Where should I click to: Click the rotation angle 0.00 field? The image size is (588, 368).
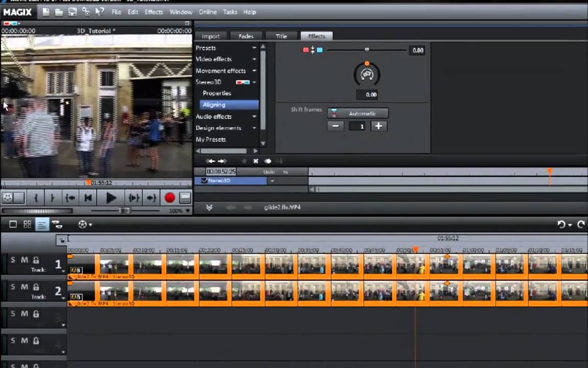click(367, 94)
